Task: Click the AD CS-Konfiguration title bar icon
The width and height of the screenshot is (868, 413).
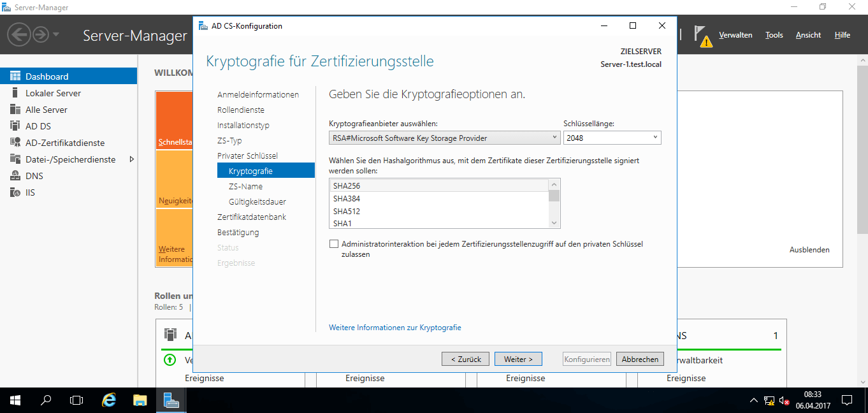Action: pyautogui.click(x=203, y=26)
